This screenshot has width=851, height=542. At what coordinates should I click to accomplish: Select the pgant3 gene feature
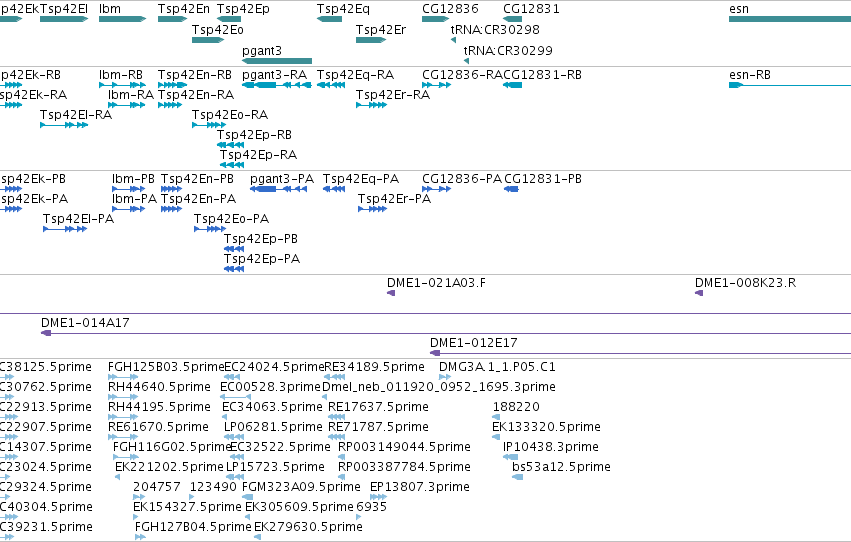point(277,61)
